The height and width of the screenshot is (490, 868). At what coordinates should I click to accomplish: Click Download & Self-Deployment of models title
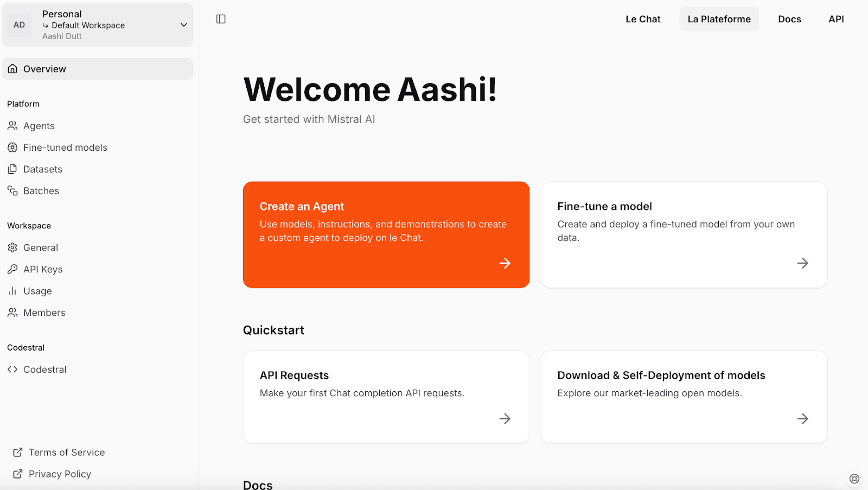(661, 375)
